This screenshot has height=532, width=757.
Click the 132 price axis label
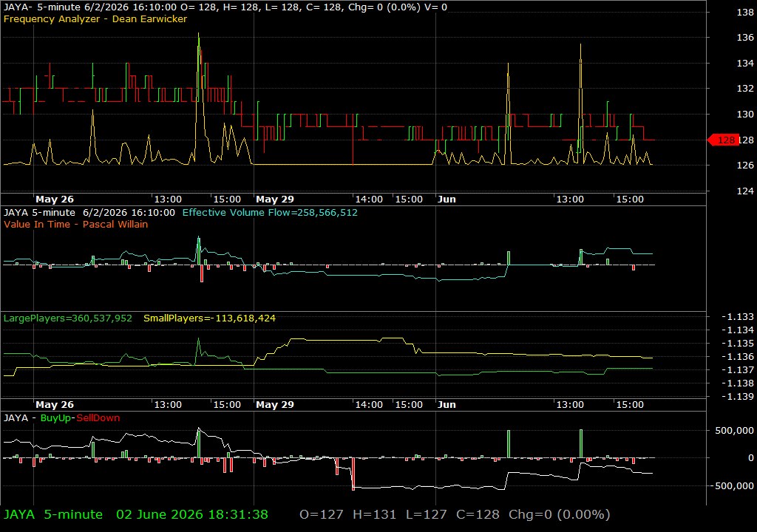point(745,89)
